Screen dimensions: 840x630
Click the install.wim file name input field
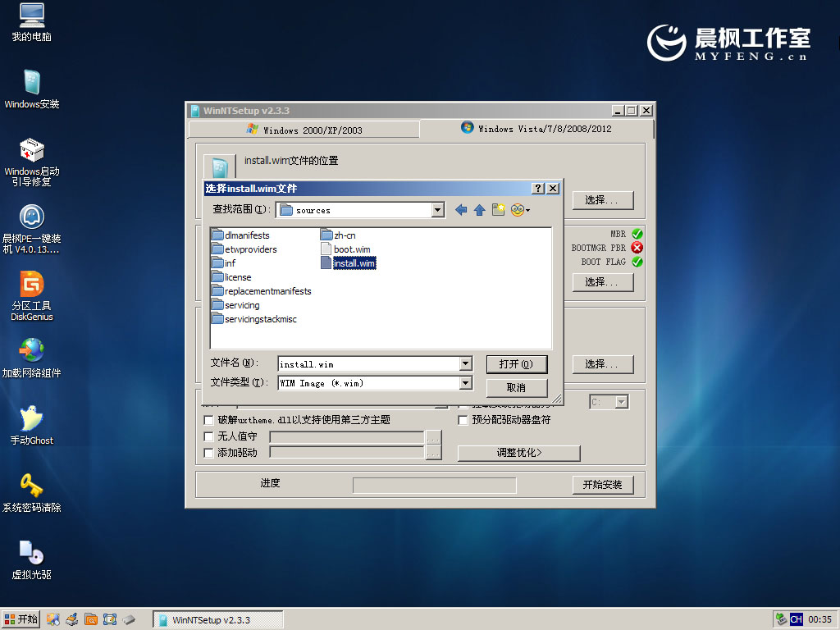369,363
